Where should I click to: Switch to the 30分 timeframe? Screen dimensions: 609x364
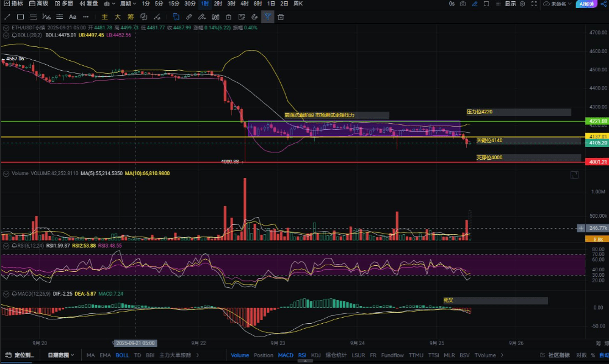[x=190, y=4]
